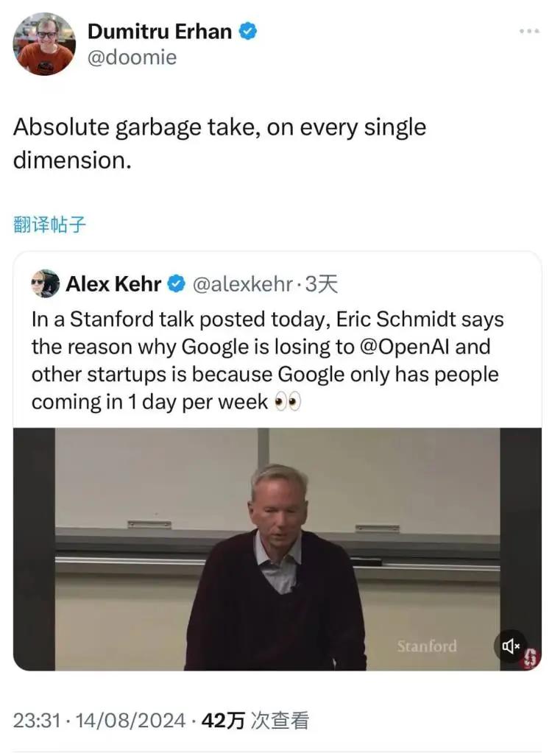552x756 pixels.
Task: Click the 翻译帖子 translate post link
Action: tap(50, 224)
